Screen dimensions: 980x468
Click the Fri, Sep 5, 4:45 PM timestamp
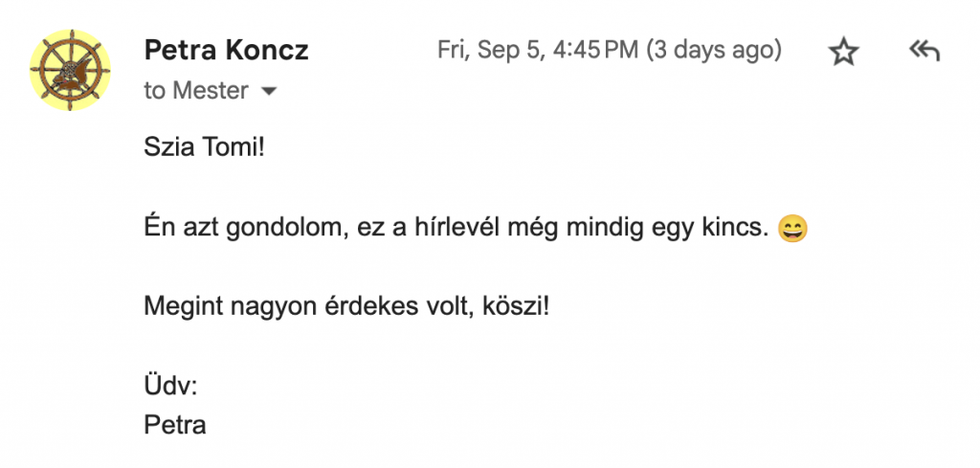pyautogui.click(x=538, y=50)
